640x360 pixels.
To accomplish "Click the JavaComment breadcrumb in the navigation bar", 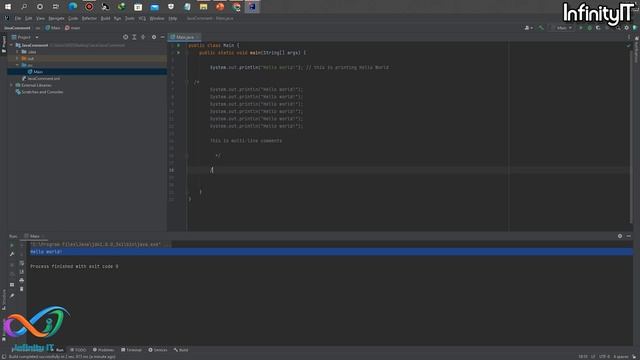I will [x=17, y=28].
